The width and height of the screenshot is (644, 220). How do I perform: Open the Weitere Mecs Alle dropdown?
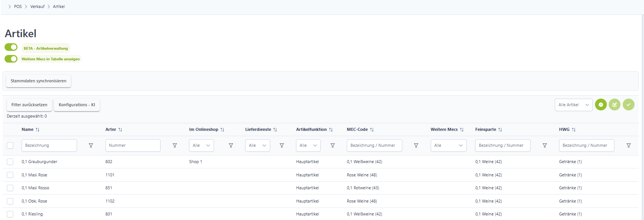(x=449, y=145)
